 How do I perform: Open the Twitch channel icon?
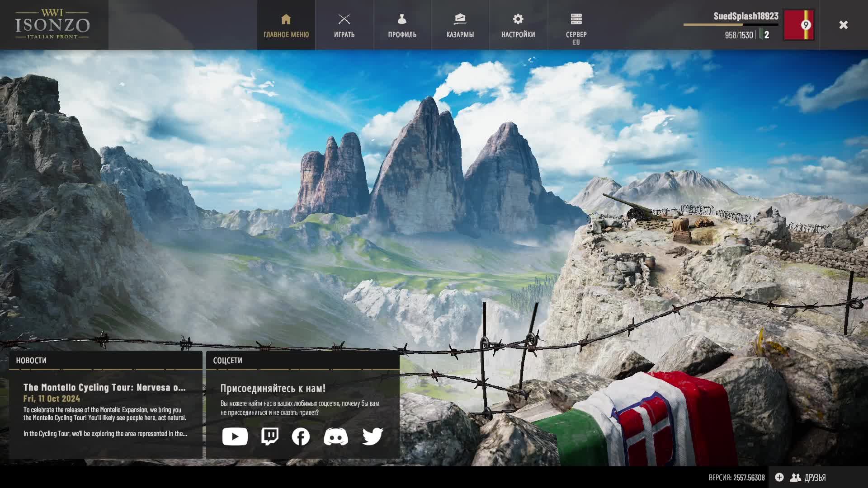tap(270, 436)
